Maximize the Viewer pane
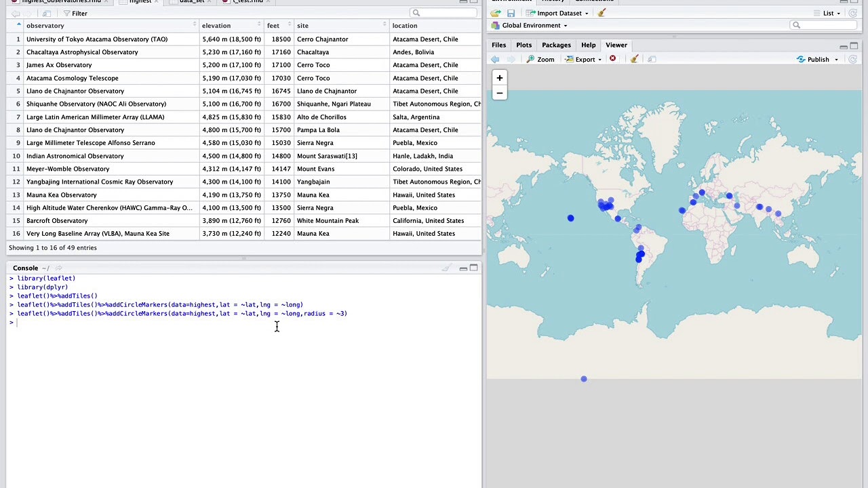Viewport: 868px width, 488px height. [x=854, y=46]
